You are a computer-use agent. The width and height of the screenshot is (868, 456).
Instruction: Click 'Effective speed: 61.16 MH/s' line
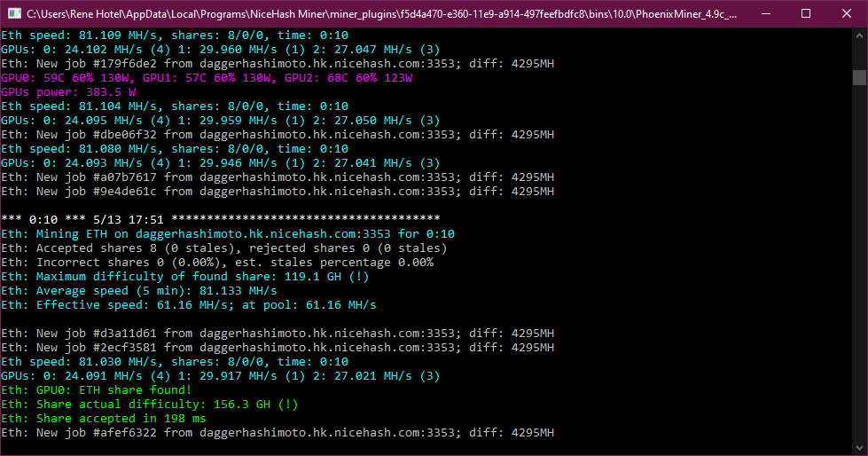pos(189,304)
